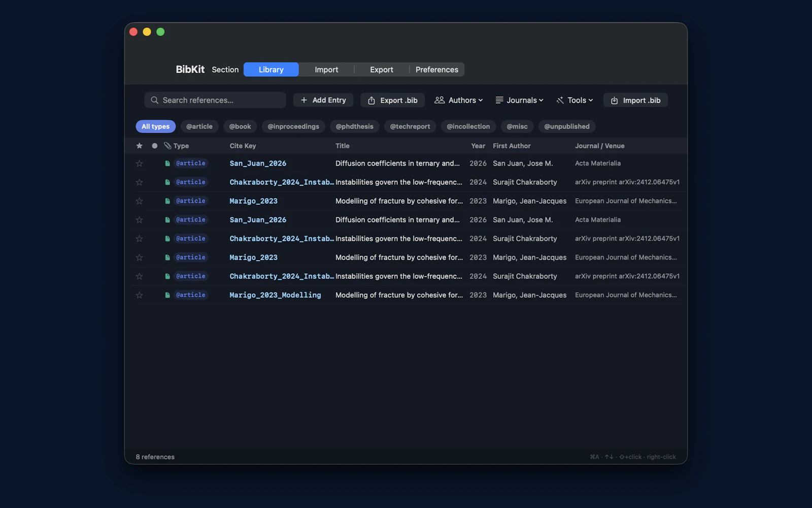The height and width of the screenshot is (508, 812).
Task: Click document icon of first Marigo_2023 row
Action: [167, 201]
